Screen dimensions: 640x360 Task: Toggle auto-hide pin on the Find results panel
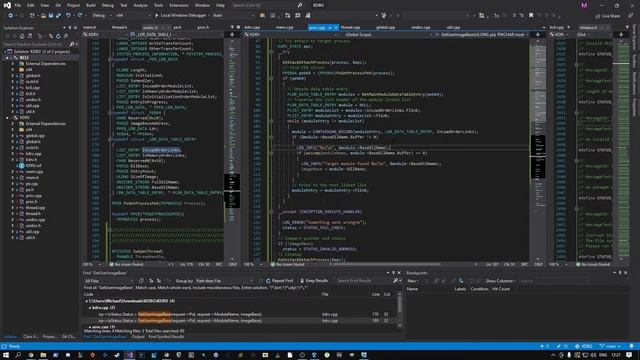pyautogui.click(x=393, y=273)
